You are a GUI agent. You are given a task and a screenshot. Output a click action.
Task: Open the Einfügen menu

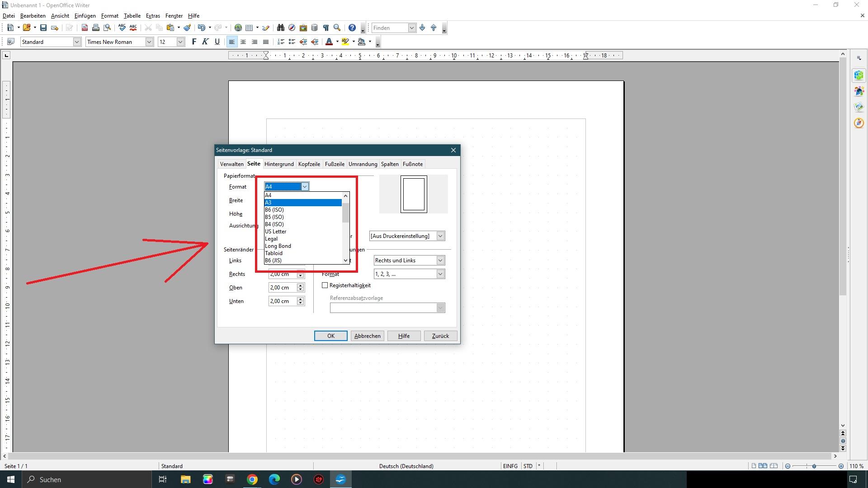(x=85, y=16)
